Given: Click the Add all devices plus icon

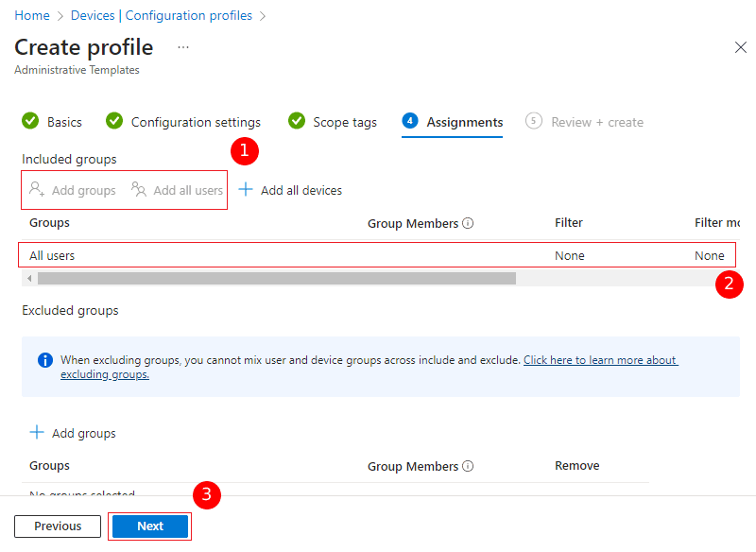Looking at the screenshot, I should click(x=246, y=190).
